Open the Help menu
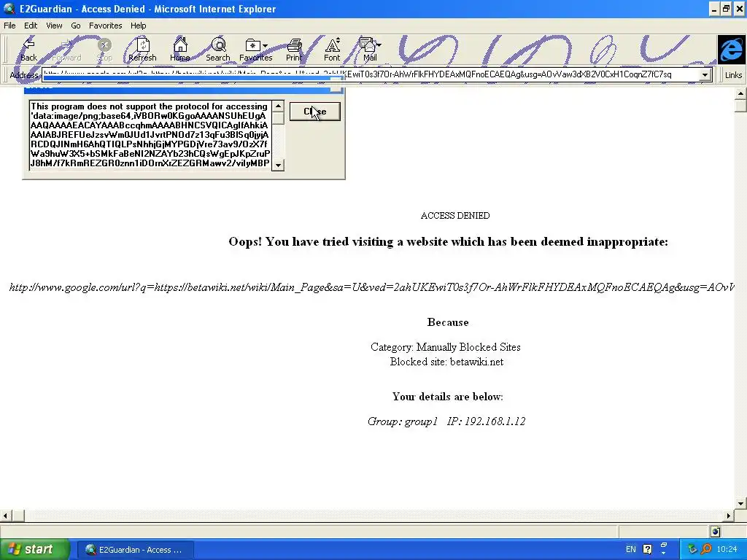The height and width of the screenshot is (560, 747). pyautogui.click(x=138, y=26)
